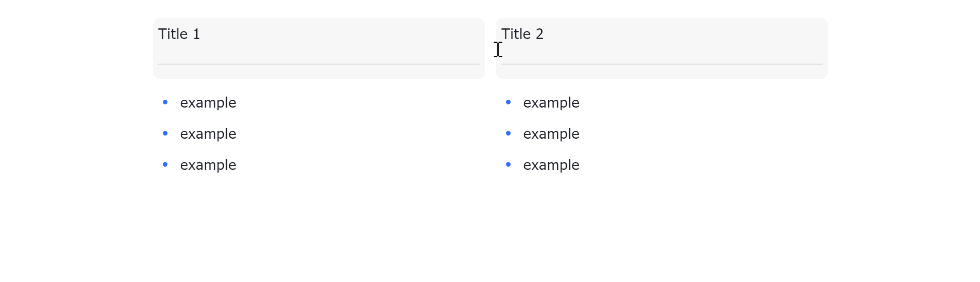Click third 'example' item in Title 2 list

551,165
